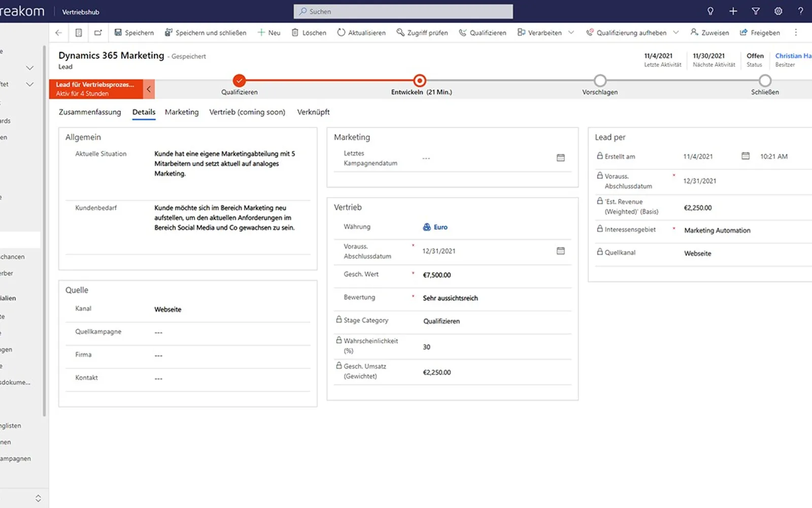Open calendar for Letztes Kampagnendatum
The image size is (812, 508).
pyautogui.click(x=561, y=158)
